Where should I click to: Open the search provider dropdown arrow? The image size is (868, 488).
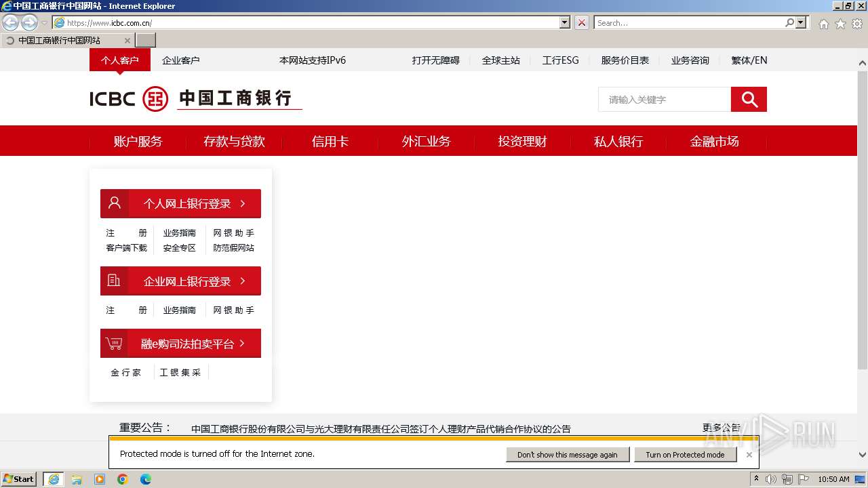[x=802, y=22]
